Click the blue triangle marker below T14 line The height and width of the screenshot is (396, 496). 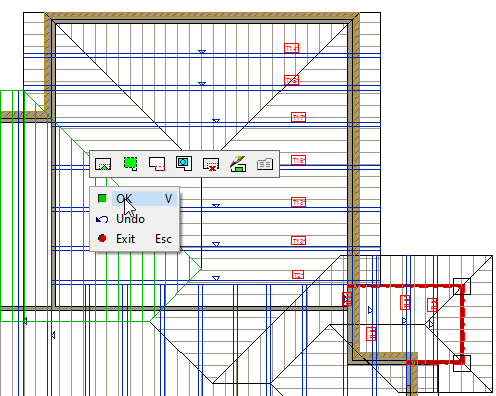[x=202, y=52]
